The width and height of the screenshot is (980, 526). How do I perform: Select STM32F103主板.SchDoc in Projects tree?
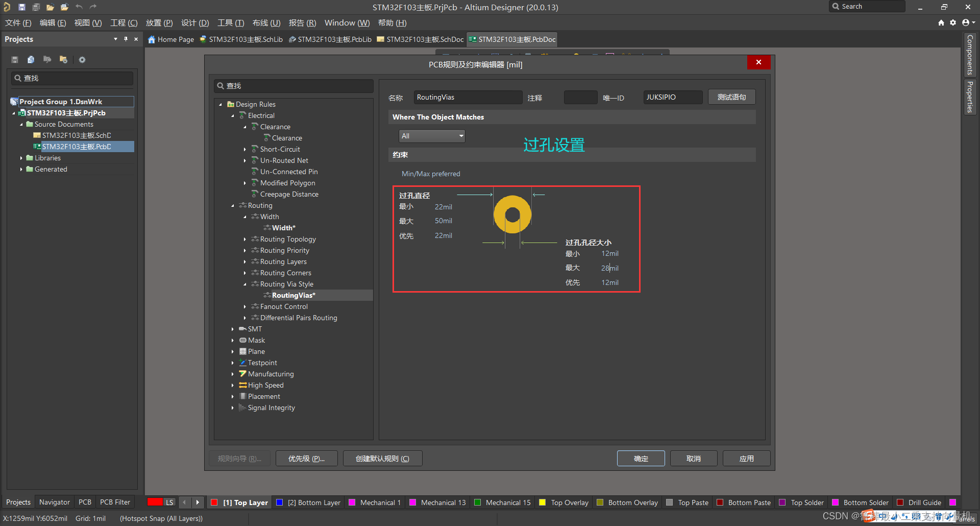(77, 135)
